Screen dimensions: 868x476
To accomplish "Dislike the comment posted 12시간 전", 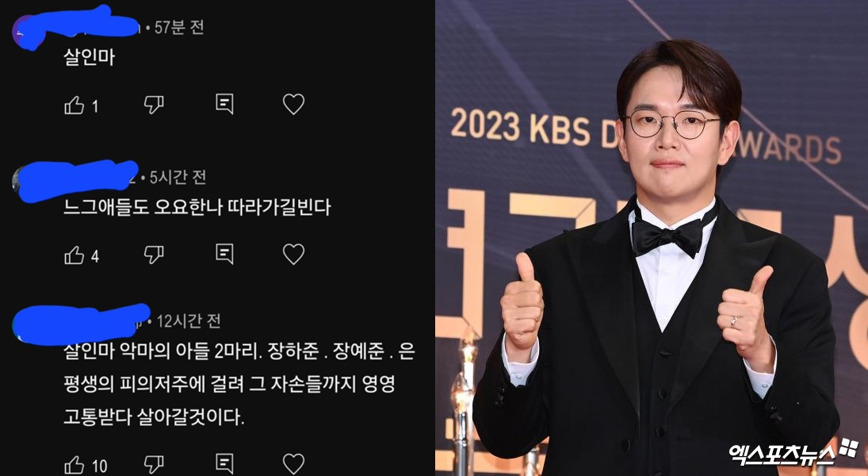I will pos(154,464).
